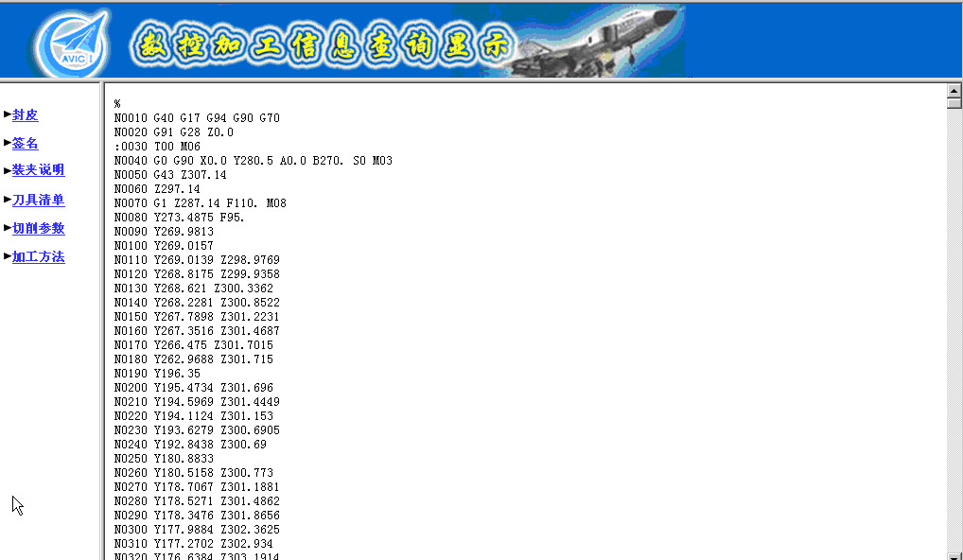Click the AVIC logo emblem
963x560 pixels.
73,44
